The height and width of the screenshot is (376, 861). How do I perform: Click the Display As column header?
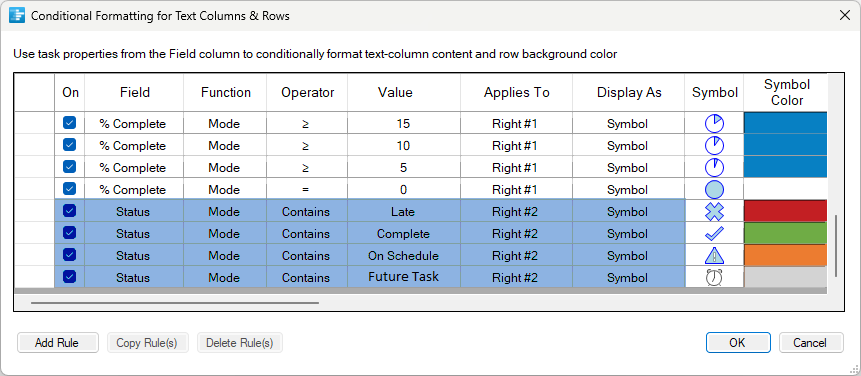pyautogui.click(x=629, y=93)
